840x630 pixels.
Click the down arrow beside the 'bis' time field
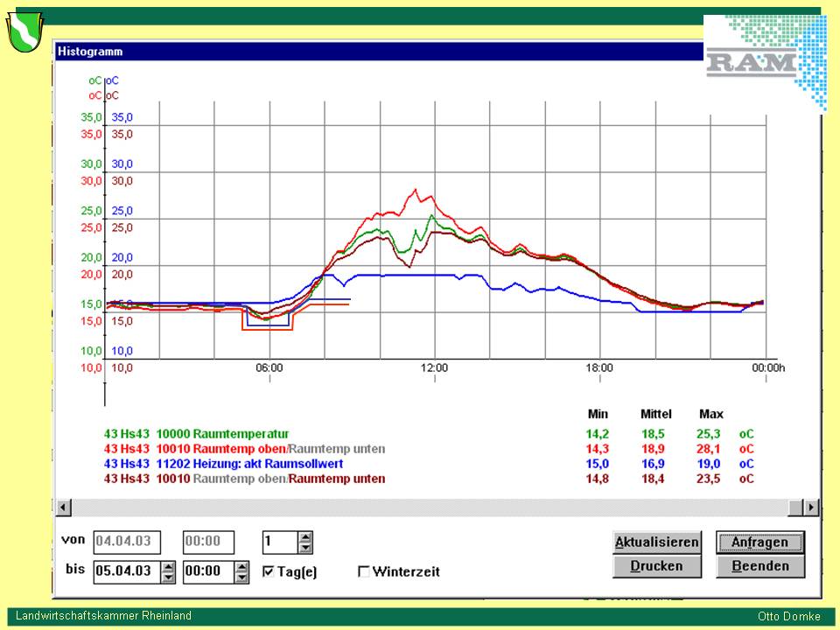pos(241,577)
